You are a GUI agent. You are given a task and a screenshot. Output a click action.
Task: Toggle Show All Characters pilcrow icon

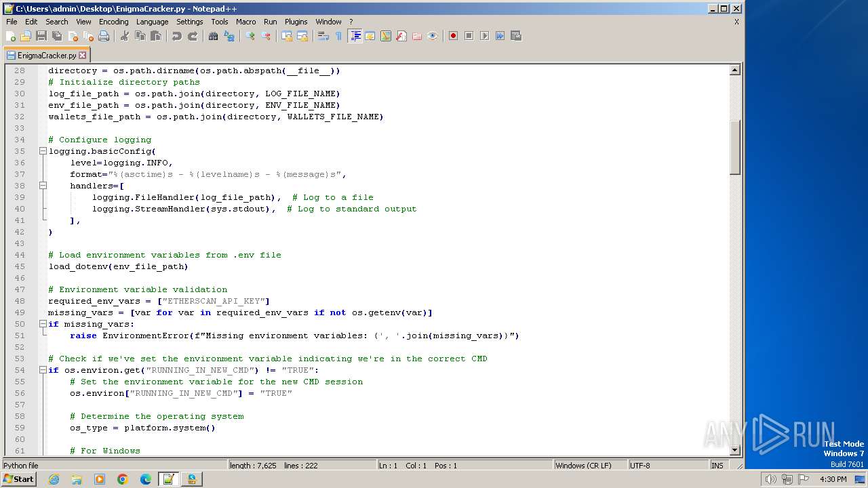[338, 36]
